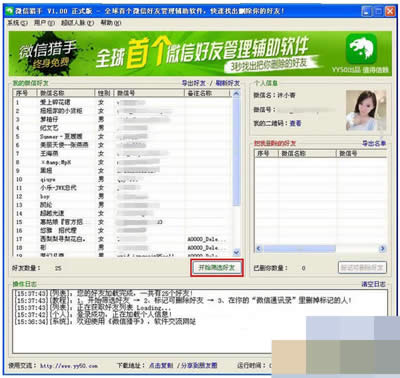Select friend row number 3
400x378 pixels.
point(123,119)
